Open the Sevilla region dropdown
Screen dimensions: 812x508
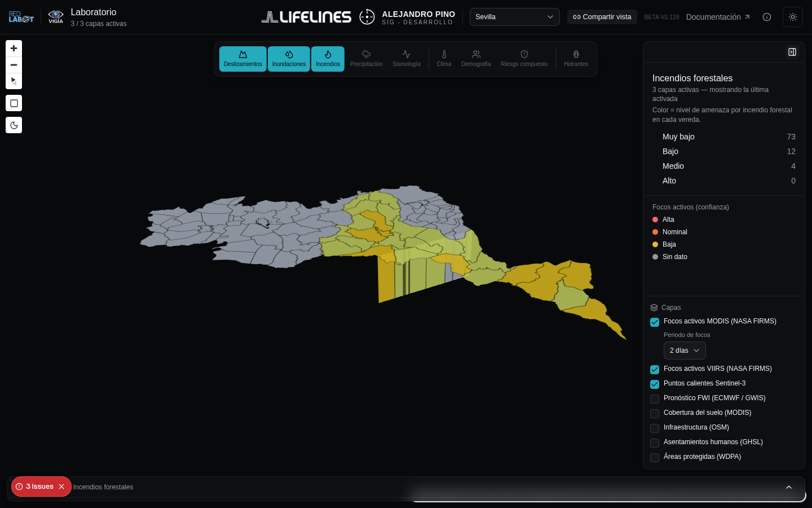pos(514,17)
